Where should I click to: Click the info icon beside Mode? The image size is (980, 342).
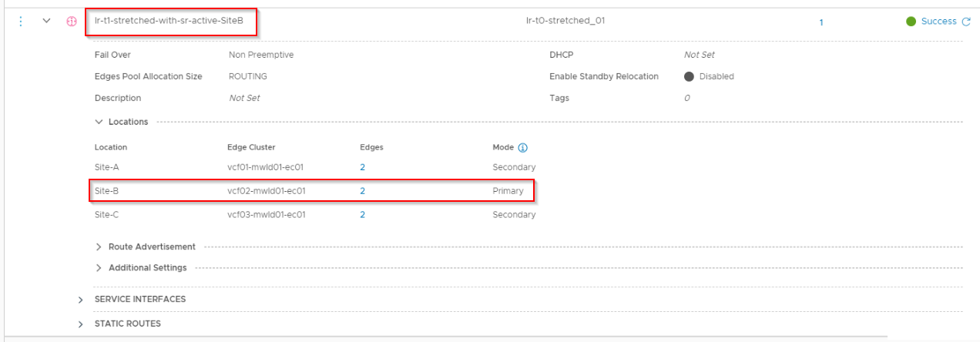point(522,147)
